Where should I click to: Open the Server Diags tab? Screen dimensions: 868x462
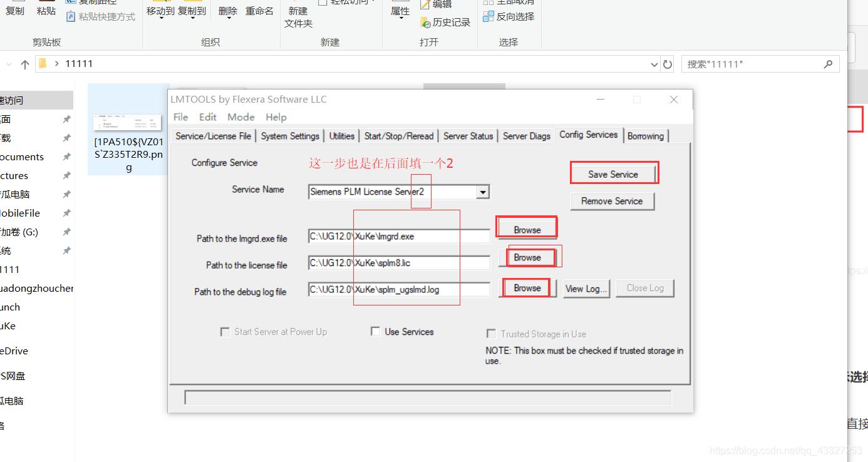coord(527,136)
